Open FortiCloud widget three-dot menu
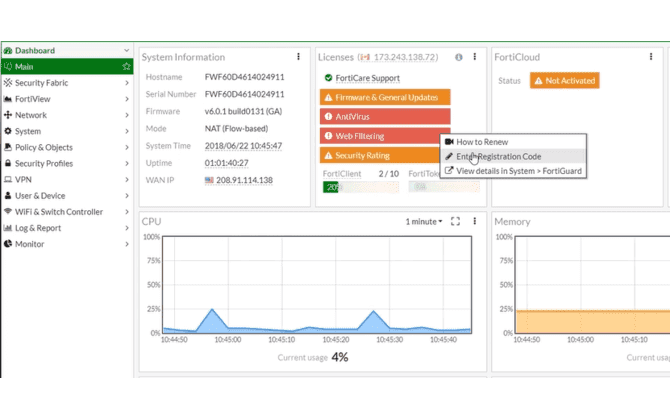 [x=651, y=56]
